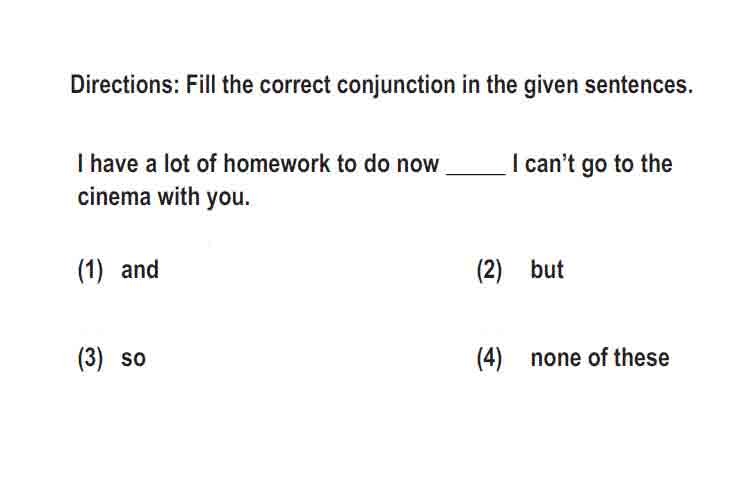Click the word "Fill" in the directions
Image resolution: width=750 pixels, height=500 pixels.
pos(200,85)
